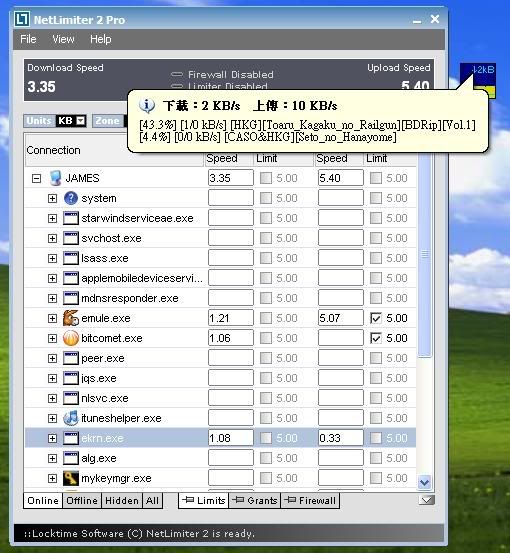The width and height of the screenshot is (510, 553).
Task: Switch to the Online tab
Action: click(x=43, y=500)
